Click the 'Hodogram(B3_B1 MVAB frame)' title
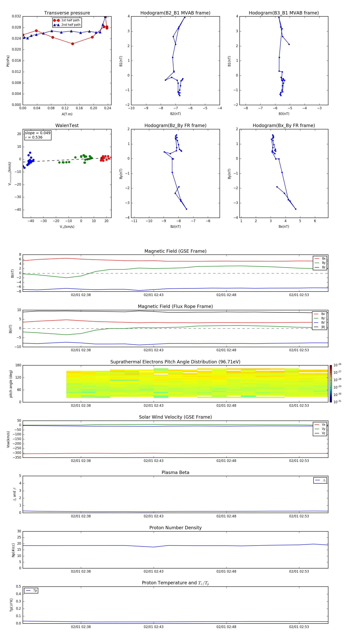This screenshot has width=351, height=644. (x=284, y=13)
